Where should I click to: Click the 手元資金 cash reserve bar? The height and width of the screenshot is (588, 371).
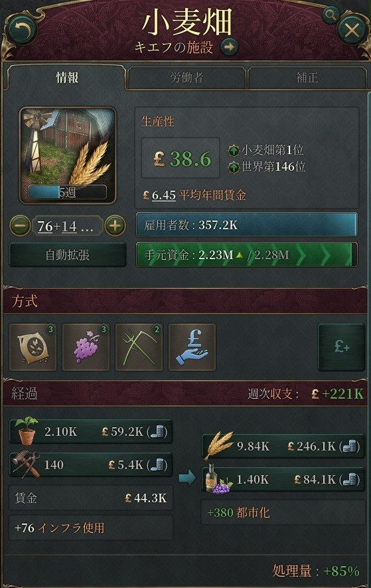[x=247, y=255]
